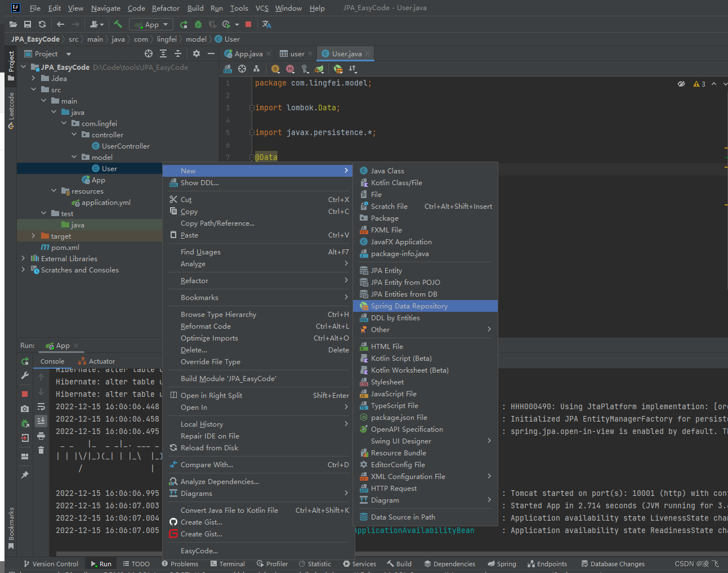Collapse the resources folder
728x573 pixels.
point(53,191)
